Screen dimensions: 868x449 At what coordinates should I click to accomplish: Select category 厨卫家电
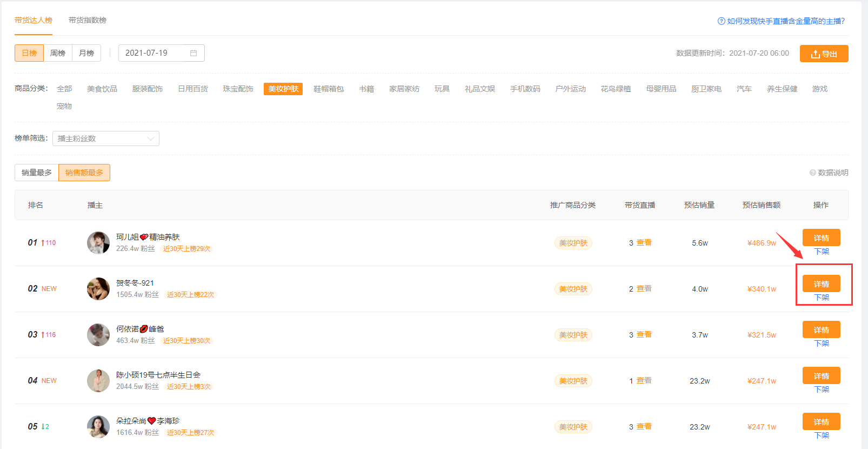click(706, 89)
